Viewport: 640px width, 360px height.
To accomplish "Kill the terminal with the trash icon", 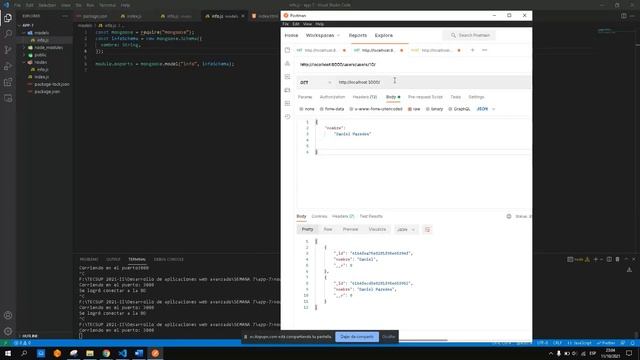I will tap(617, 259).
